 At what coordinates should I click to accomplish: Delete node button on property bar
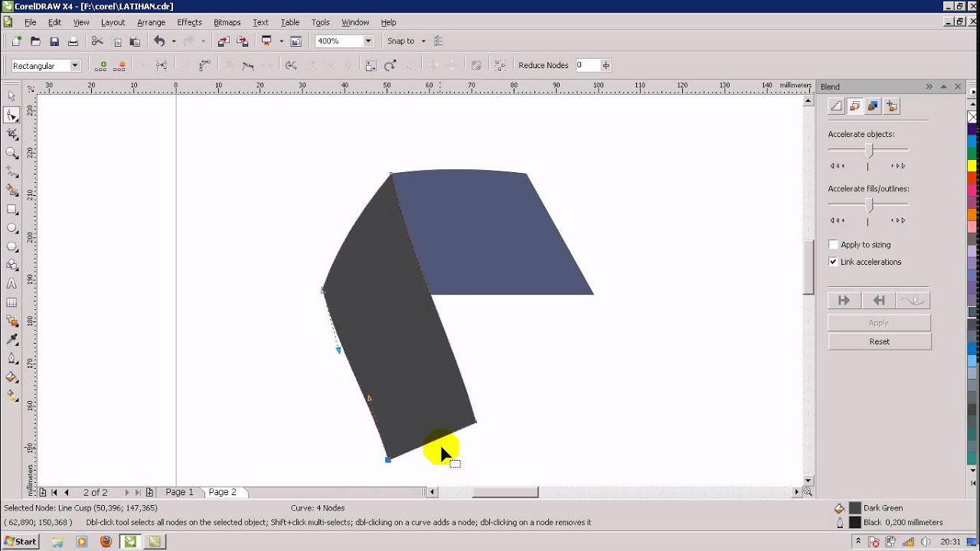pyautogui.click(x=119, y=66)
